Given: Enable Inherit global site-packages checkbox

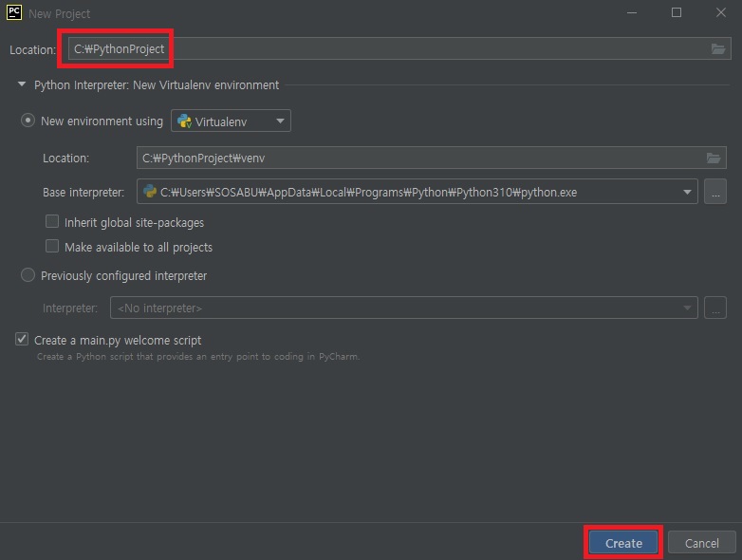Looking at the screenshot, I should (51, 221).
